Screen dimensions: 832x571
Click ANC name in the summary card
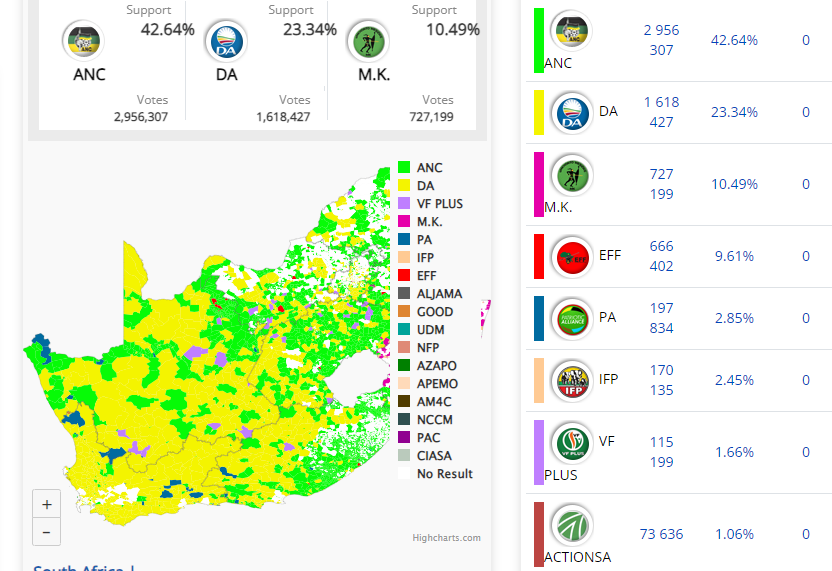(x=89, y=75)
